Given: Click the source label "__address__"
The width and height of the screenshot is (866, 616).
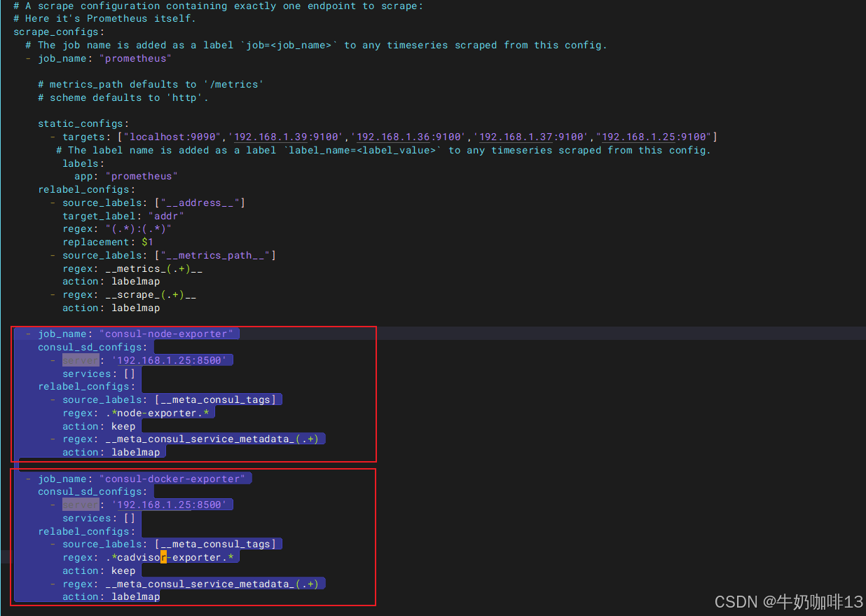Looking at the screenshot, I should (x=200, y=203).
